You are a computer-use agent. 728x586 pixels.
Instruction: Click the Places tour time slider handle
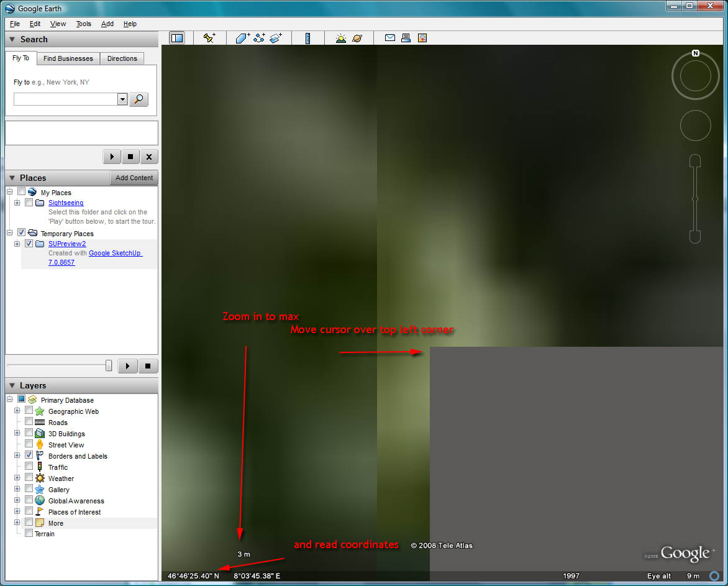click(x=109, y=365)
